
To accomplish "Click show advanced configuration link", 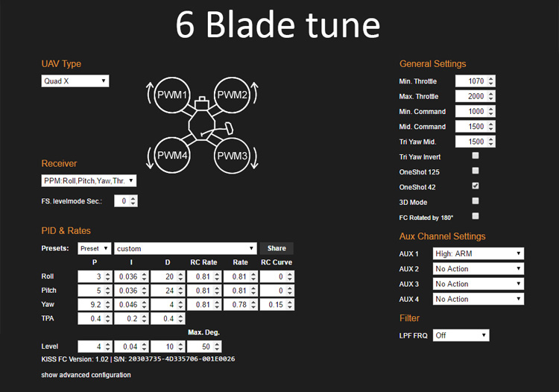I will pyautogui.click(x=86, y=375).
